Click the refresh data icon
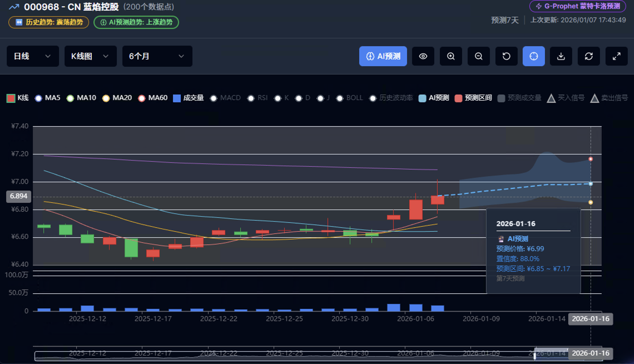 point(589,56)
